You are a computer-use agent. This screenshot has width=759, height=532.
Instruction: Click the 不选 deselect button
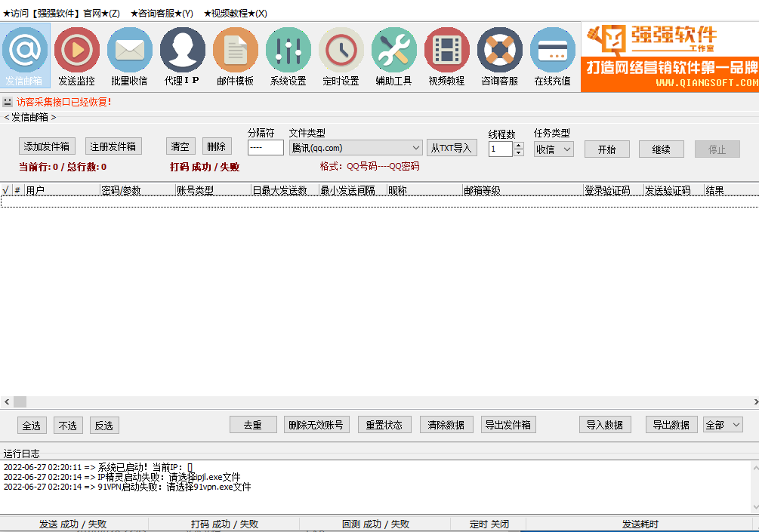pos(68,425)
